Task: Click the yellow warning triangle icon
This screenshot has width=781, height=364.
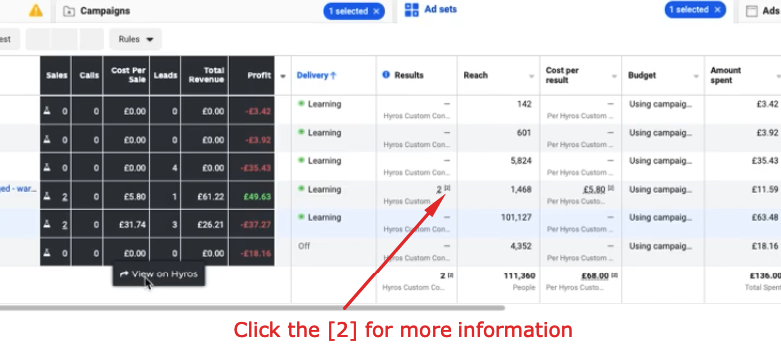Action: [36, 10]
